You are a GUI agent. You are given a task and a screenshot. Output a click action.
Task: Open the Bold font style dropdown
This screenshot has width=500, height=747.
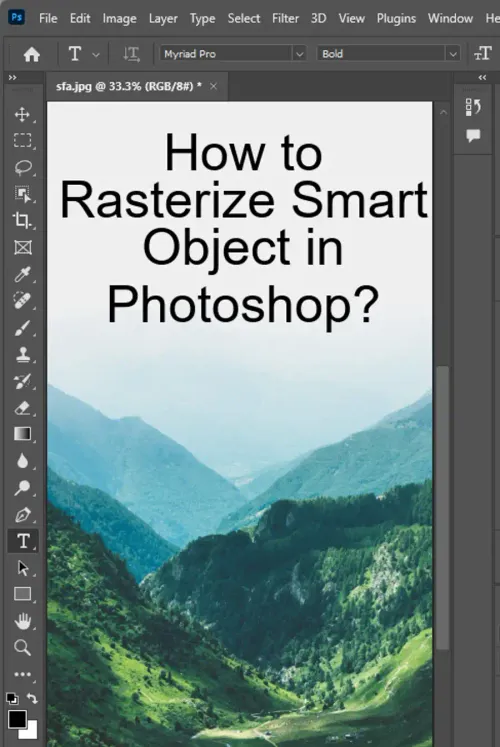point(453,54)
